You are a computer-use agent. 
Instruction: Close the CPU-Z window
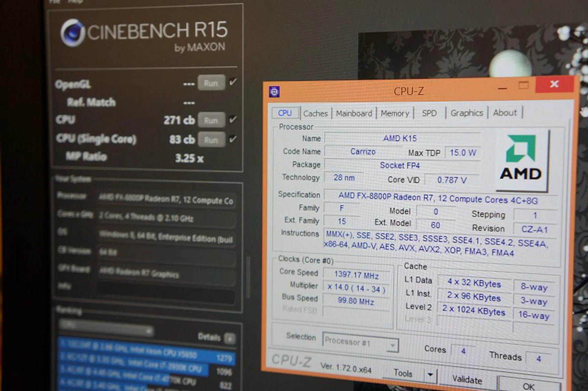point(554,84)
